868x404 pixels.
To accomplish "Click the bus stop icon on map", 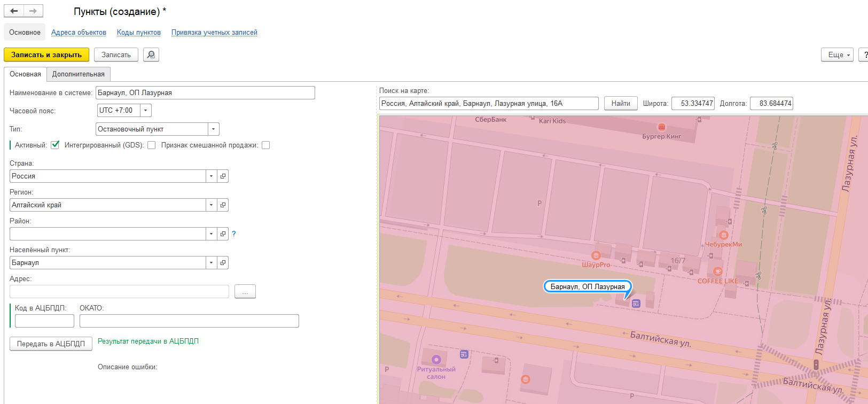I will click(636, 304).
